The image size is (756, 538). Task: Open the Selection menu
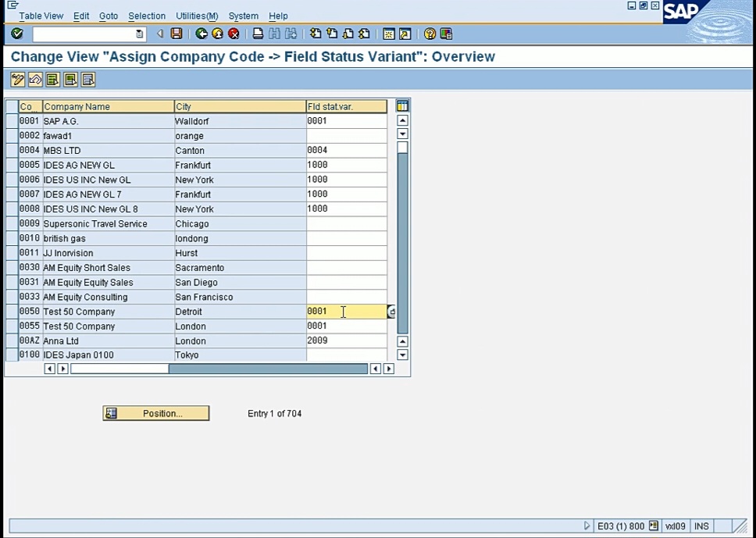147,16
